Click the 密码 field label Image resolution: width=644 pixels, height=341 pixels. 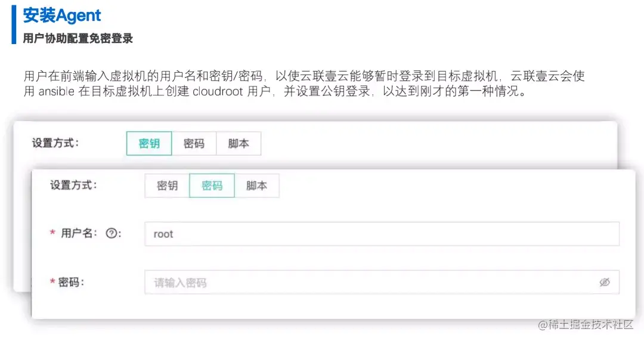[x=70, y=282]
